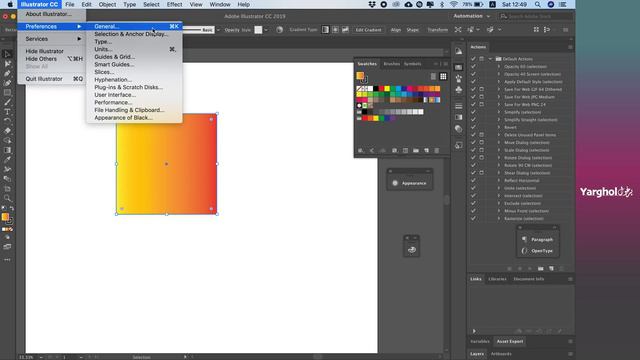This screenshot has width=640, height=360.
Task: Toggle checkmark for Opacity 60 action
Action: (x=473, y=67)
